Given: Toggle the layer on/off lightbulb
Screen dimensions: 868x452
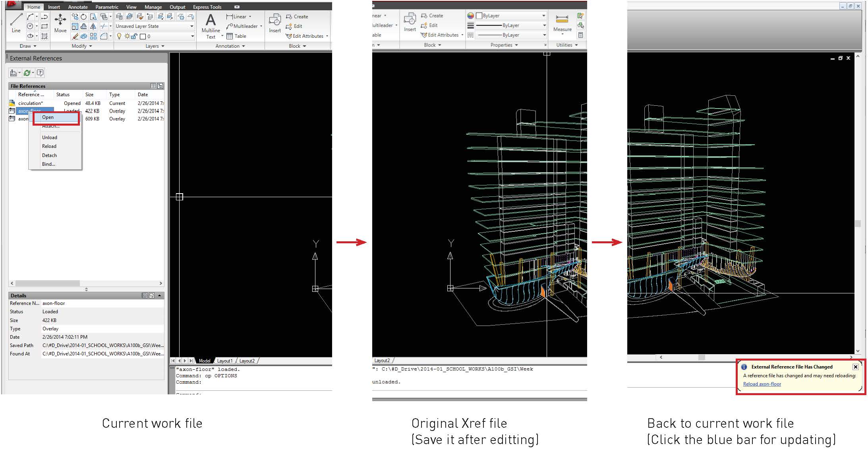Looking at the screenshot, I should pos(119,36).
